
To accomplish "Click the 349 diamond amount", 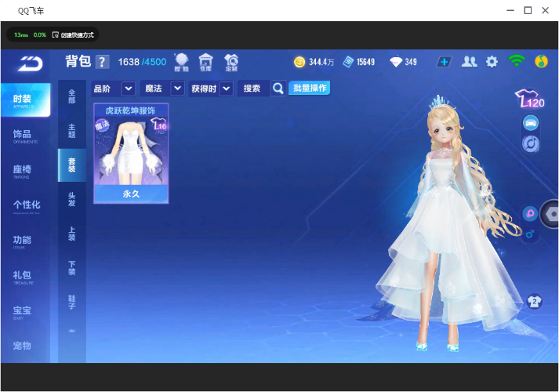I will [411, 62].
